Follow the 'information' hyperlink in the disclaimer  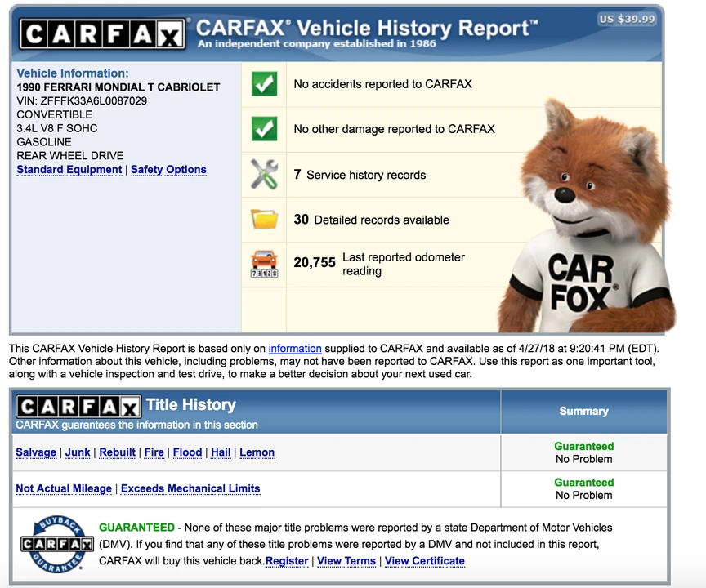(295, 349)
